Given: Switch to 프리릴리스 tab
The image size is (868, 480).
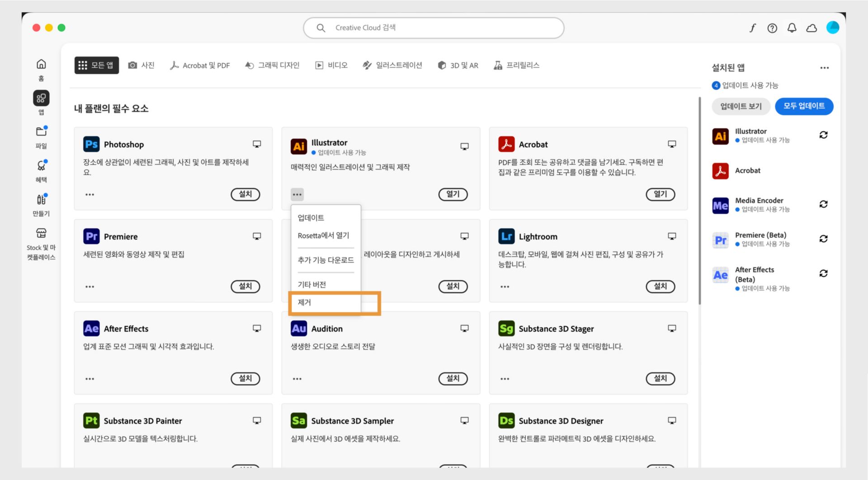Looking at the screenshot, I should [x=517, y=65].
